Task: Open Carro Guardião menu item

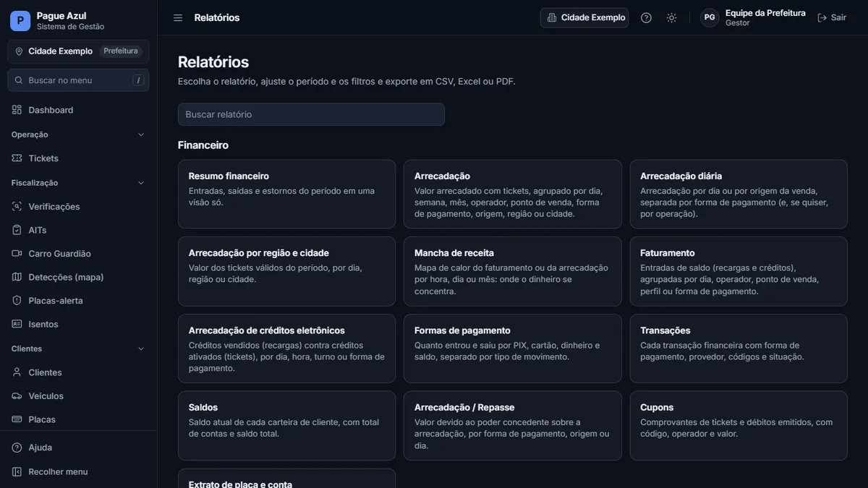Action: (79, 254)
